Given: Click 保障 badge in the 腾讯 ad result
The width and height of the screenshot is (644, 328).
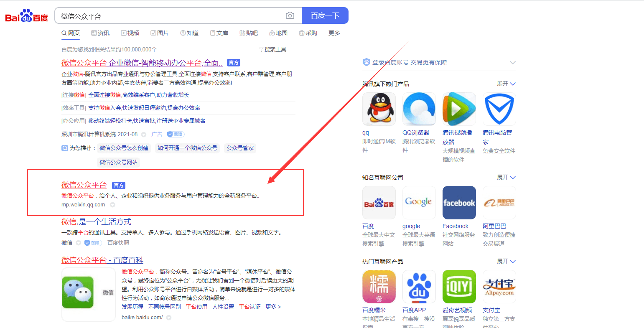Looking at the screenshot, I should 176,135.
